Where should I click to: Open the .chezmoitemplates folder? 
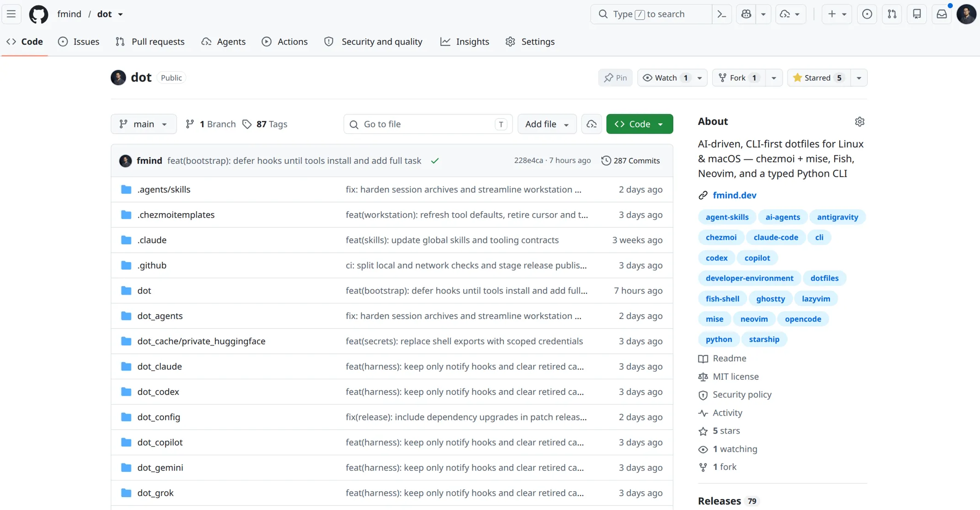[x=176, y=215]
